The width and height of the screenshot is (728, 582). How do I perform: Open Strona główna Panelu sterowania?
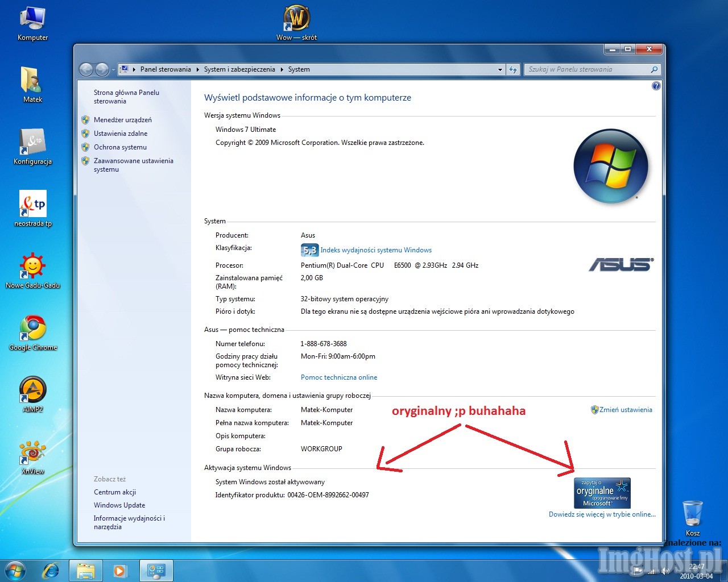[126, 97]
